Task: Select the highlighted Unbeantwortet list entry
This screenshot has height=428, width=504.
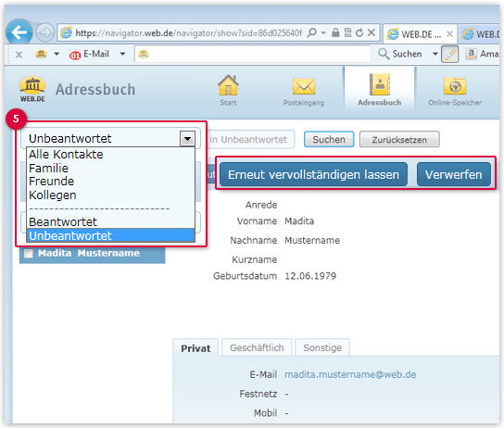Action: pos(110,235)
